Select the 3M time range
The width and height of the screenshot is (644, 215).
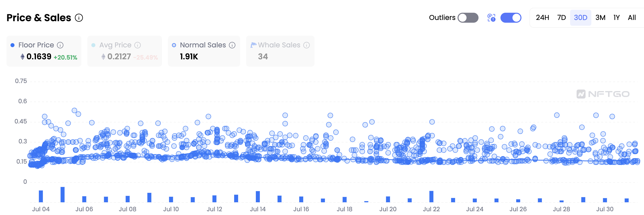click(x=600, y=18)
